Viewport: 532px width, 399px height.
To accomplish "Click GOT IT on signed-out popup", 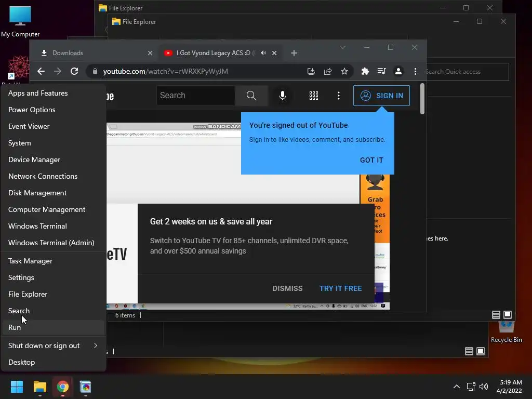I will click(371, 160).
